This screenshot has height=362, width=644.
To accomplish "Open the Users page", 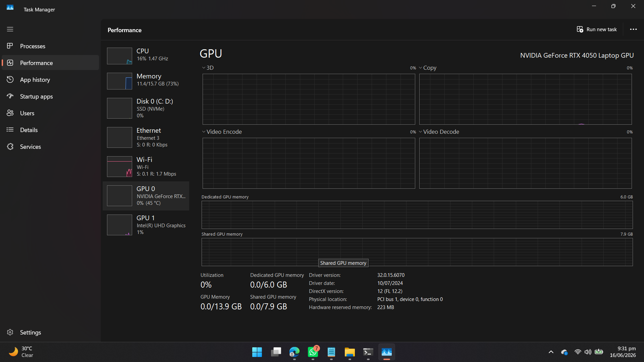I will coord(50,113).
